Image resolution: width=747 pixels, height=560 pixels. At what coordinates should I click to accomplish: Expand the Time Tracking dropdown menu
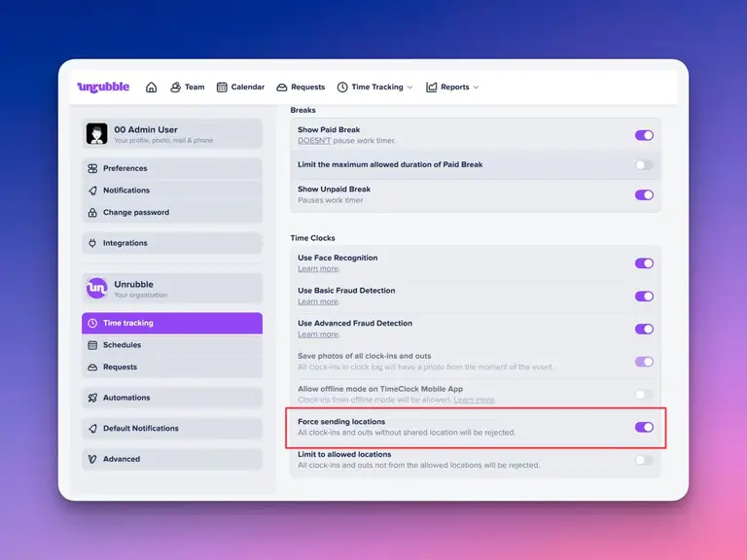coord(375,87)
